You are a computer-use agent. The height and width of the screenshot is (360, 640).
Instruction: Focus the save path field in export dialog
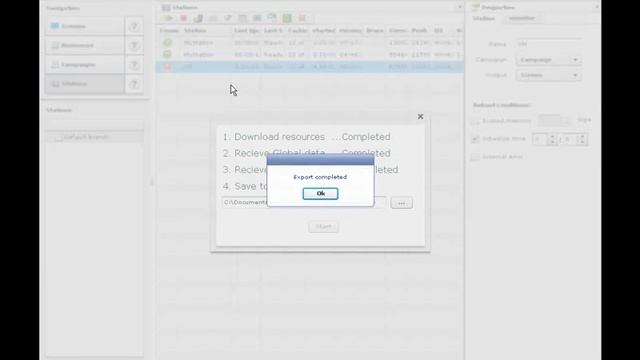click(304, 202)
